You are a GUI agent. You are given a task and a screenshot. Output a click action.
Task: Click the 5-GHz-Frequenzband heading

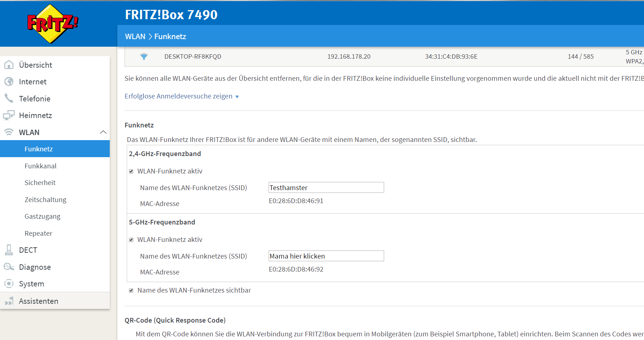162,222
